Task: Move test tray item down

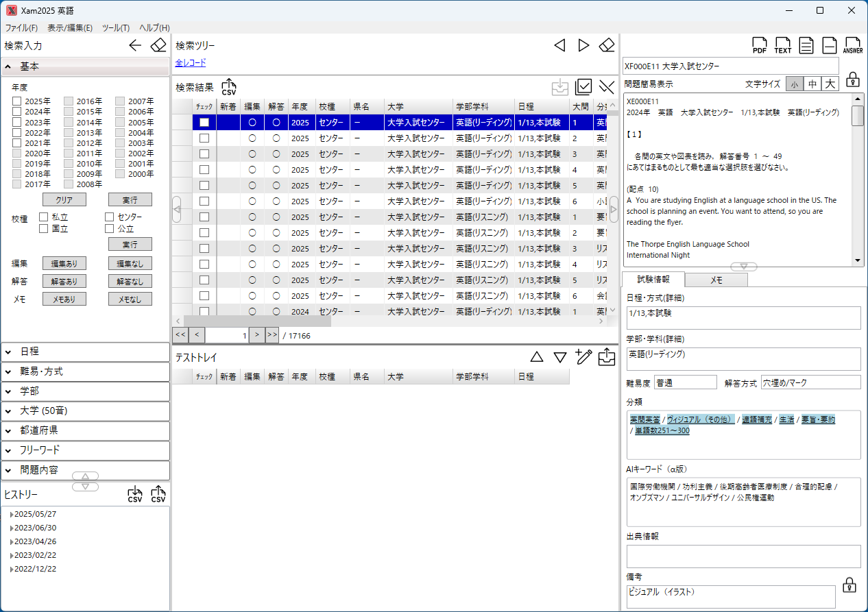Action: (x=560, y=357)
